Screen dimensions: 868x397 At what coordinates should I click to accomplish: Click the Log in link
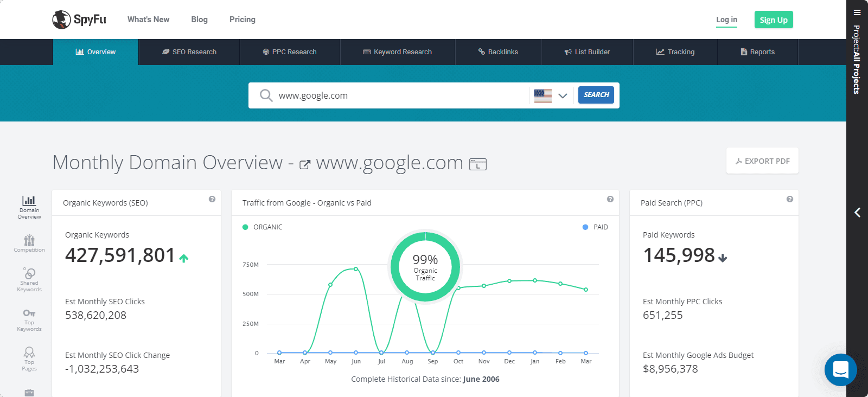[x=726, y=20]
